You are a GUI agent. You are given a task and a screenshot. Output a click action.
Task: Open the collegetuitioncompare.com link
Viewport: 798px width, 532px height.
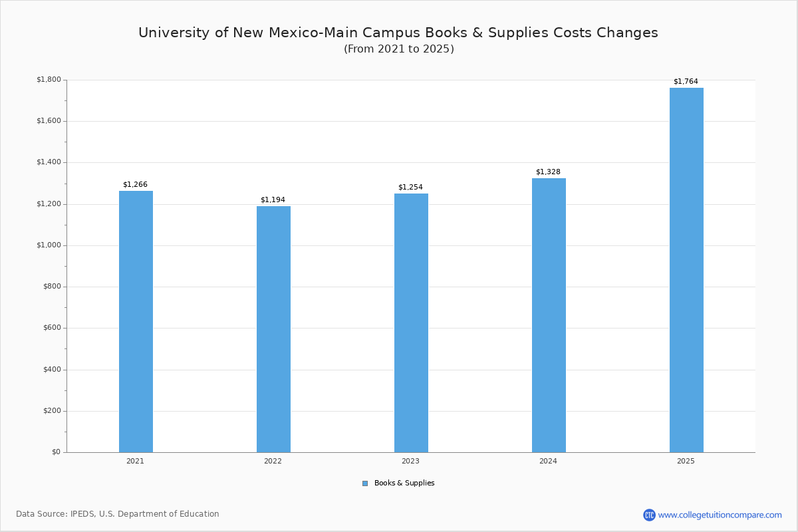(x=720, y=515)
